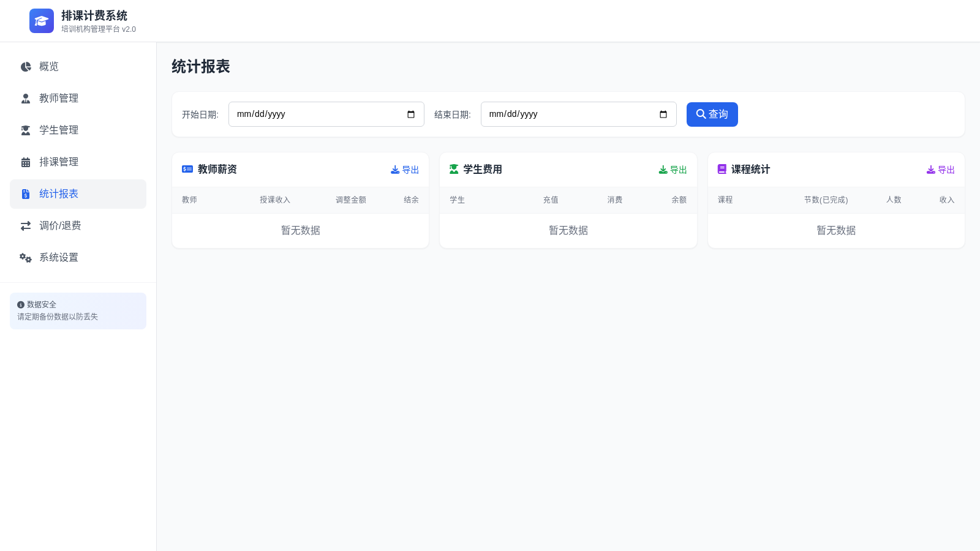Click 暂无数据 in 教师薪资 card
Image resolution: width=980 pixels, height=551 pixels.
coord(301,231)
